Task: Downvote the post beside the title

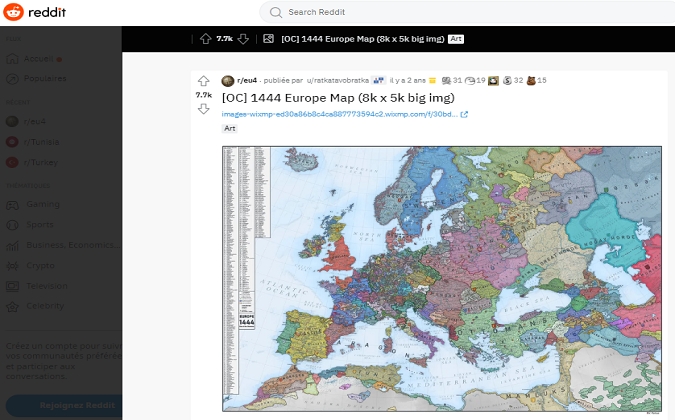Action: (x=204, y=109)
